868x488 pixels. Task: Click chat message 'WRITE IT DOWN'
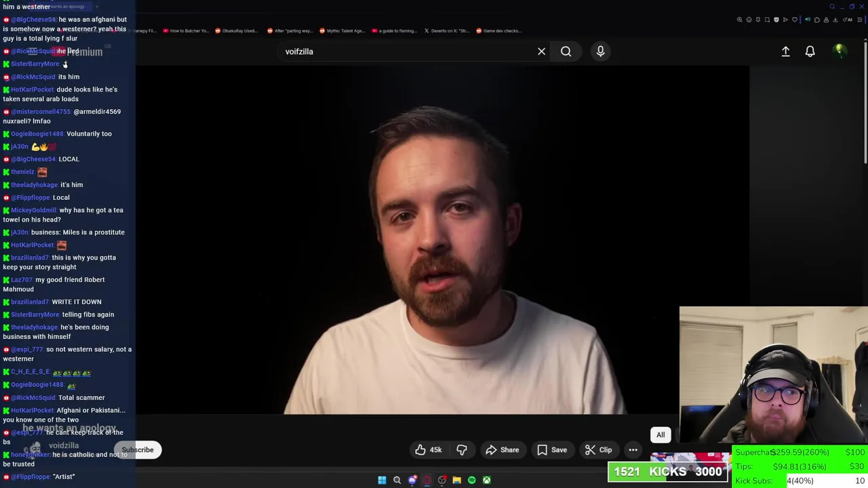click(77, 302)
